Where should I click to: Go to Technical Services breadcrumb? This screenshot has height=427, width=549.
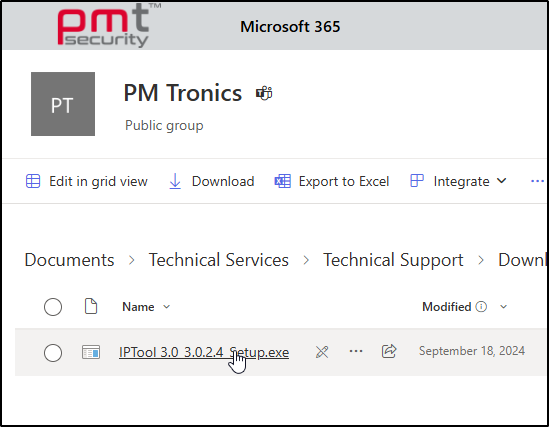pyautogui.click(x=218, y=260)
